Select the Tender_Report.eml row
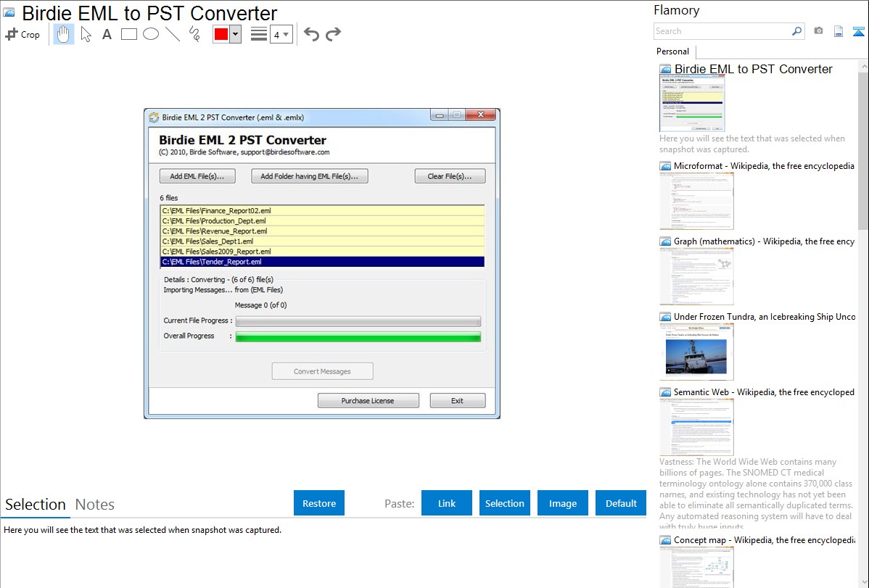 pos(322,262)
